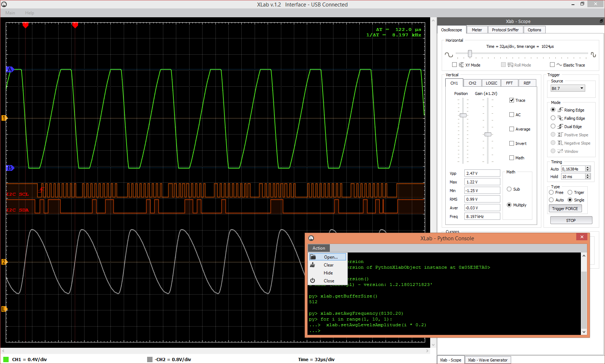Viewport: 605px width, 364px height.
Task: Undock the Xlab Scope panel
Action: [601, 21]
